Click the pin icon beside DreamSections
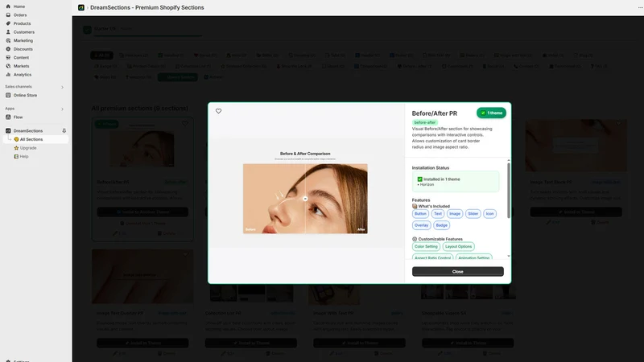Screen dimensions: 644x362 point(64,131)
